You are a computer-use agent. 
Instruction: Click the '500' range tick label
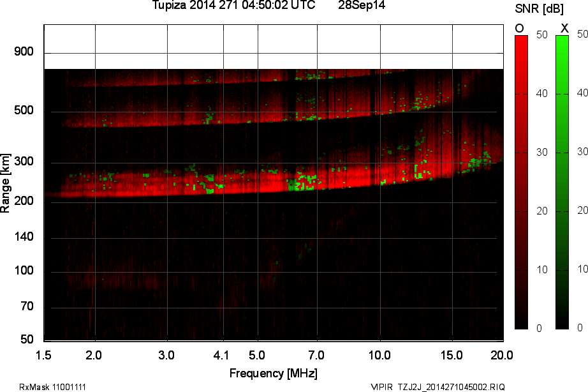click(x=24, y=110)
